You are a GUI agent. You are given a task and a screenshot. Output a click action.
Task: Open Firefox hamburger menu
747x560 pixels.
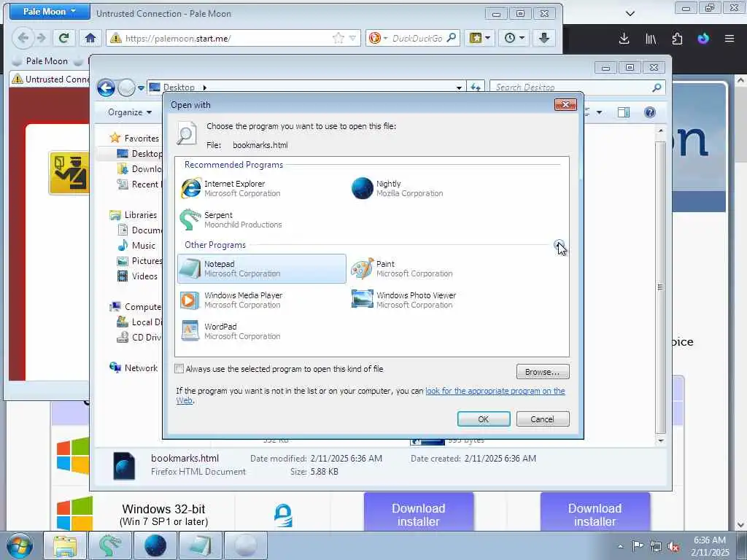pos(729,39)
